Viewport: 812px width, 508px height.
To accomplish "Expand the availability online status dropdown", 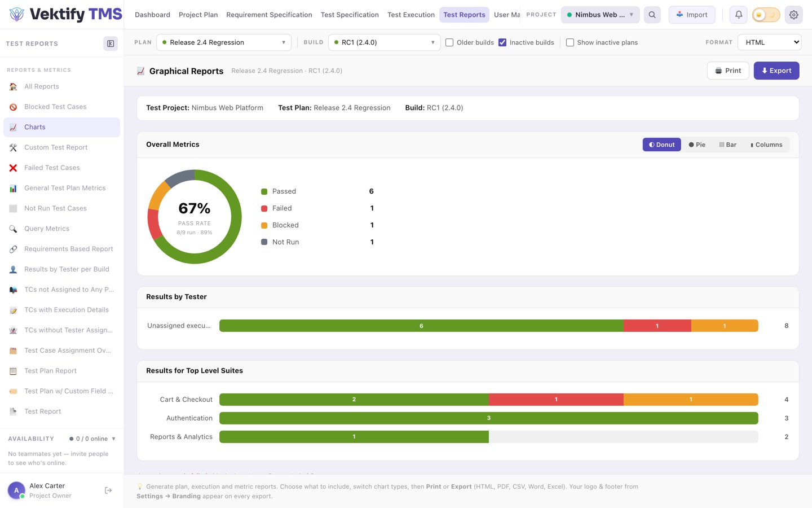I will point(92,439).
